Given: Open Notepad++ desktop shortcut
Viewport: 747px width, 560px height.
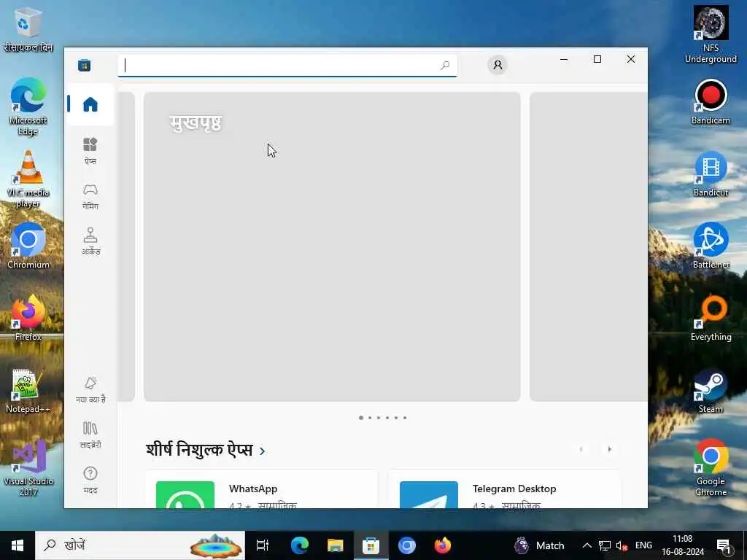Looking at the screenshot, I should click(28, 391).
